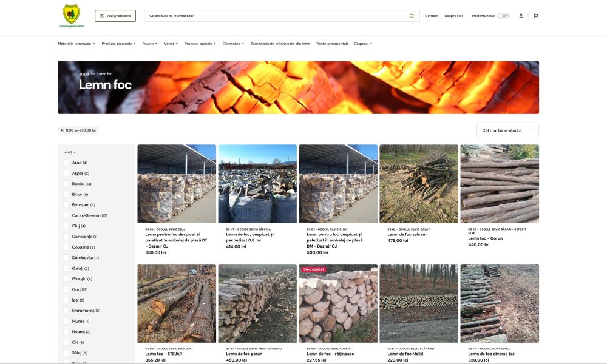Check the Arad county filter
Image resolution: width=607 pixels, height=364 pixels.
click(x=67, y=163)
